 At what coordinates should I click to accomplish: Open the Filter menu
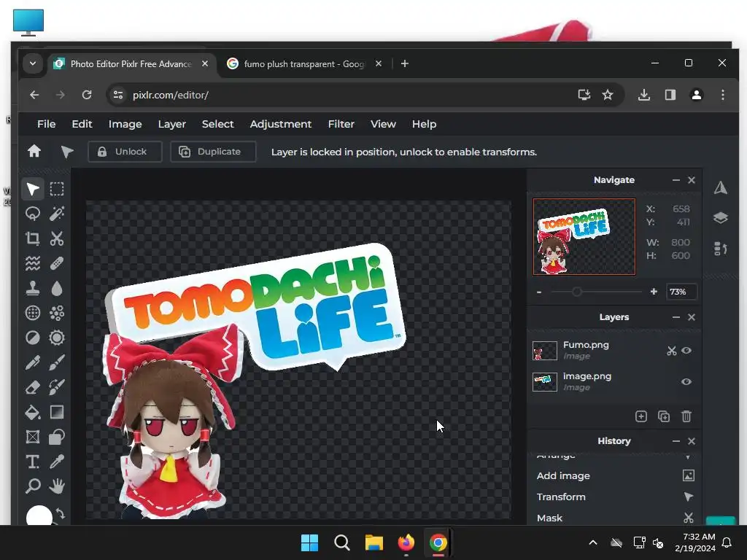coord(341,124)
